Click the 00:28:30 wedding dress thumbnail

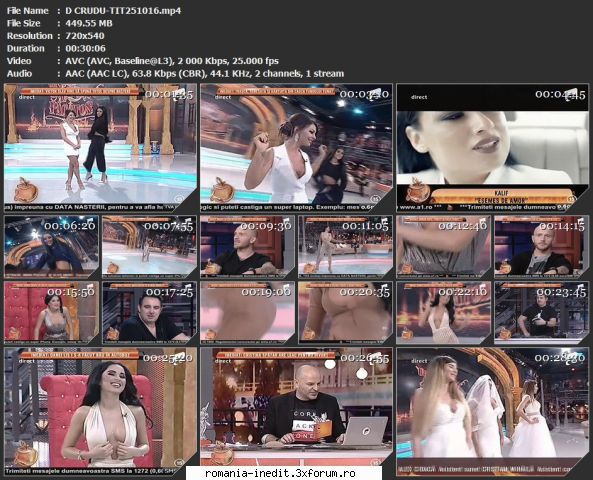point(492,412)
